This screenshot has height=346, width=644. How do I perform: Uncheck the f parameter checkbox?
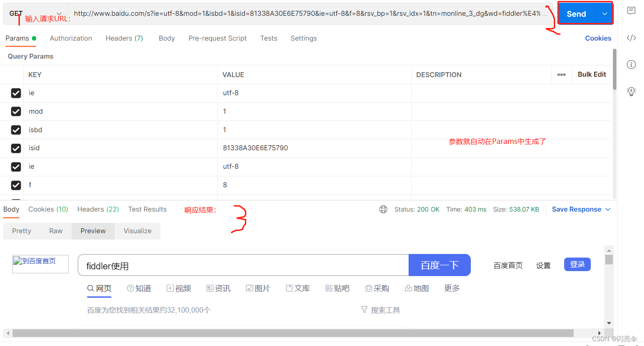[16, 185]
